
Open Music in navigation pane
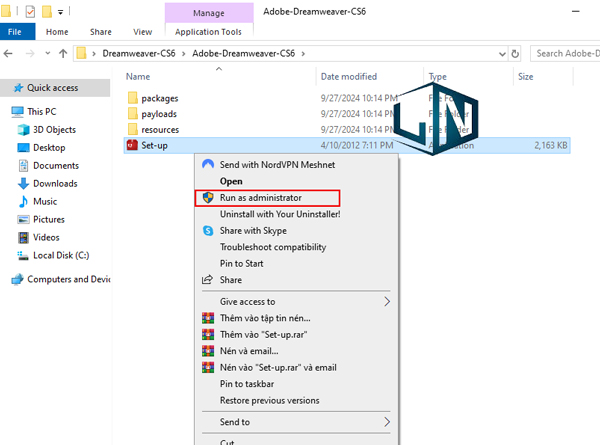45,202
